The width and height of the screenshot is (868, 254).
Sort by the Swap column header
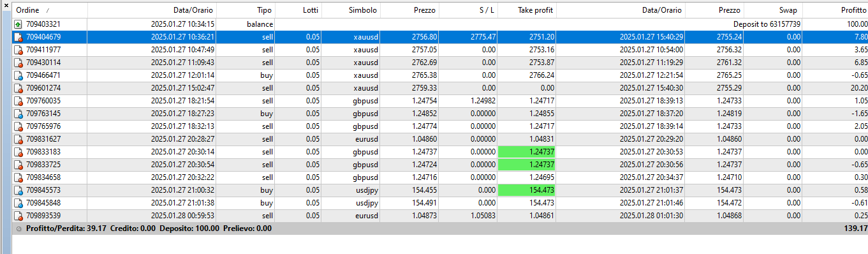[x=773, y=11]
